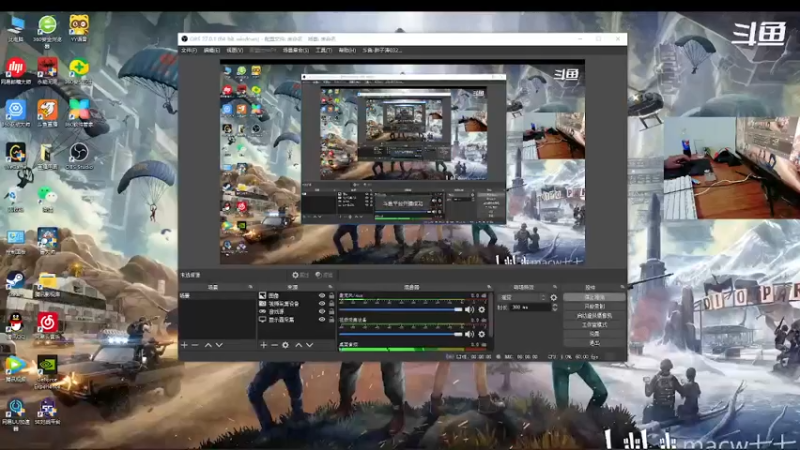Move scene up in Scenes dock

(x=208, y=345)
